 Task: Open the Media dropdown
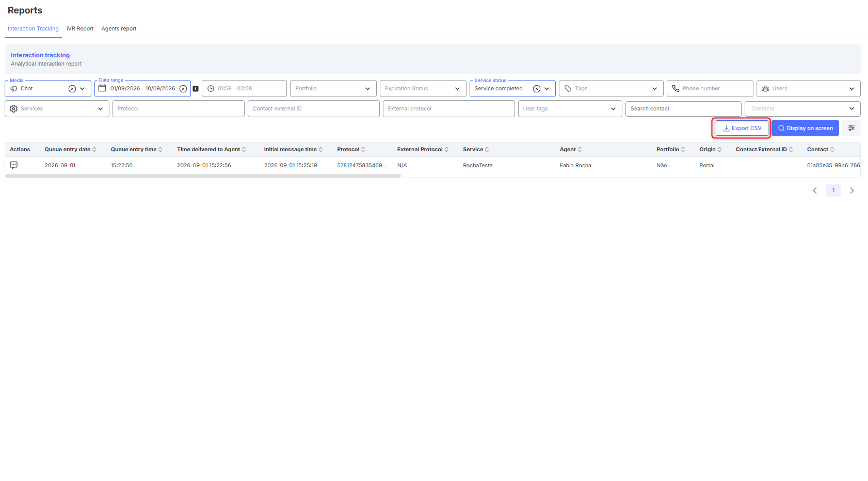[x=83, y=89]
